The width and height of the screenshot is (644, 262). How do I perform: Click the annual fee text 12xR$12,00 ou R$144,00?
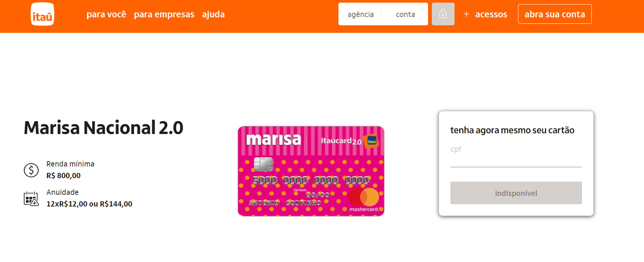[x=89, y=204]
